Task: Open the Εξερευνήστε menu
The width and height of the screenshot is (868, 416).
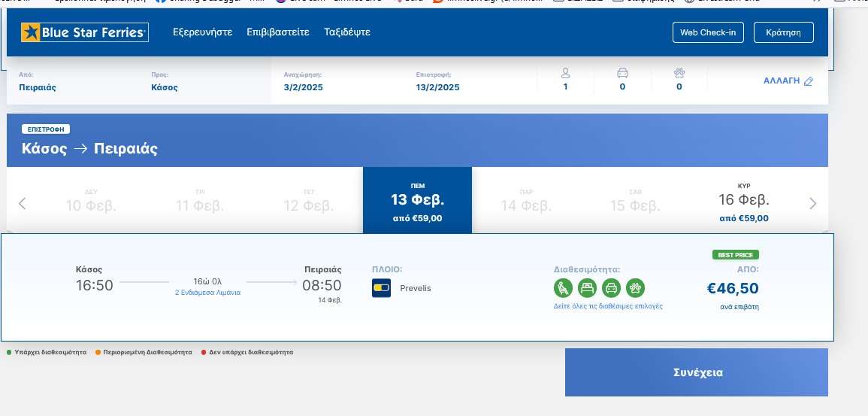Action: 202,32
